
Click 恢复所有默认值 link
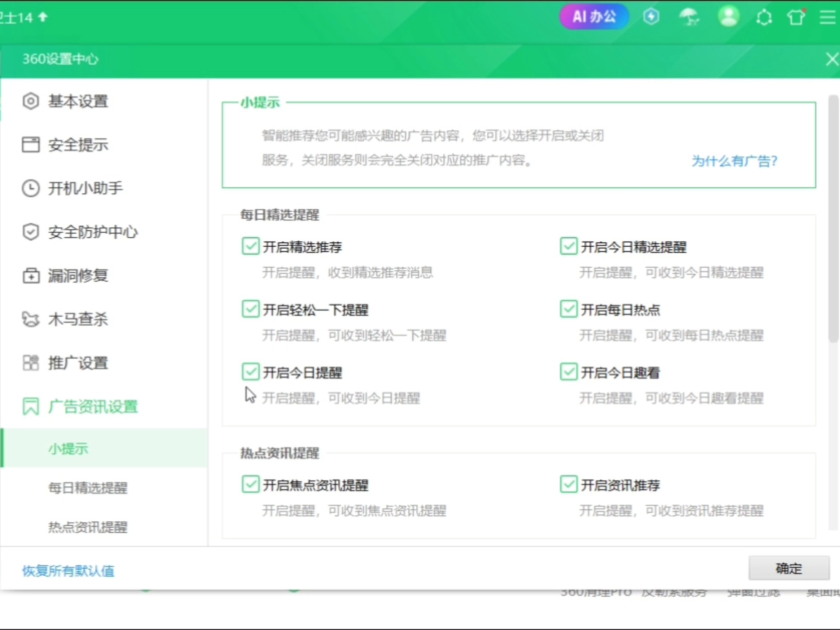tap(68, 570)
